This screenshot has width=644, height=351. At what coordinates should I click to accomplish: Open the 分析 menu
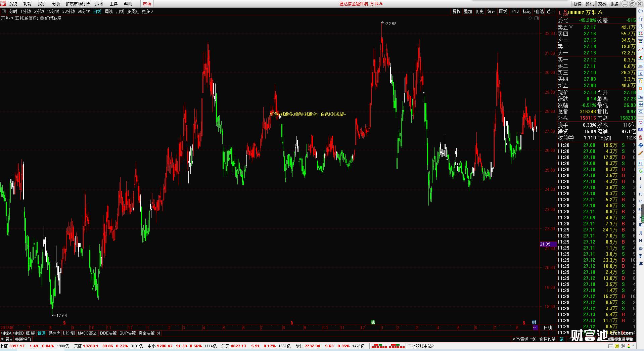click(56, 4)
